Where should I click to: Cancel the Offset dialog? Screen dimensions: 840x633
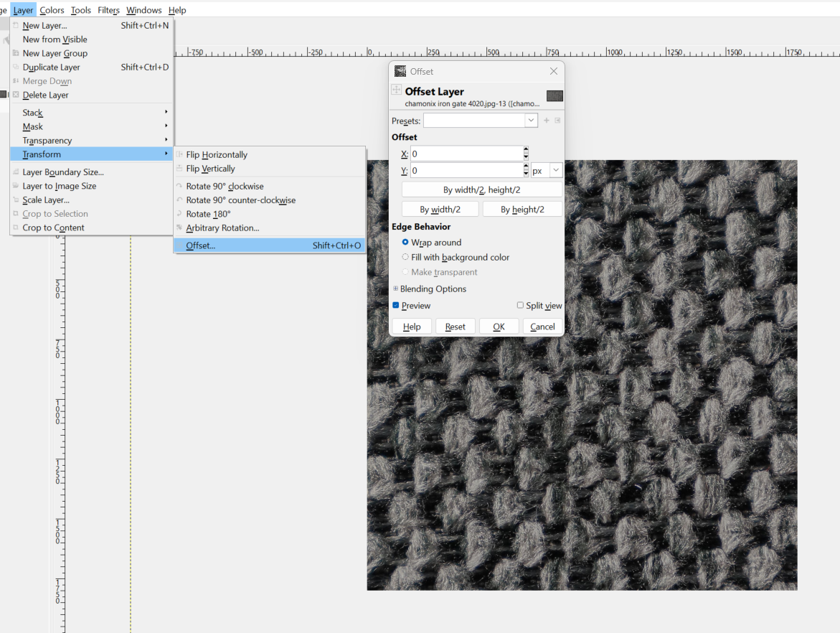(x=543, y=327)
